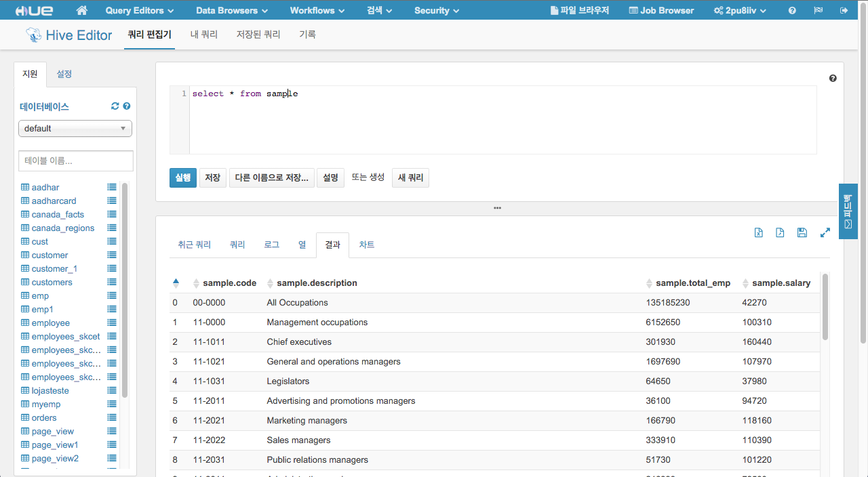
Task: Preview data icon for employee table
Action: tap(112, 323)
